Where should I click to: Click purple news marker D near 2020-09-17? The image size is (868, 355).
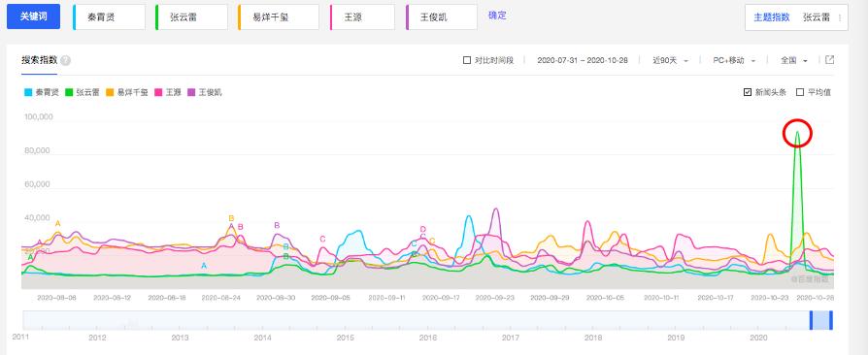[423, 229]
